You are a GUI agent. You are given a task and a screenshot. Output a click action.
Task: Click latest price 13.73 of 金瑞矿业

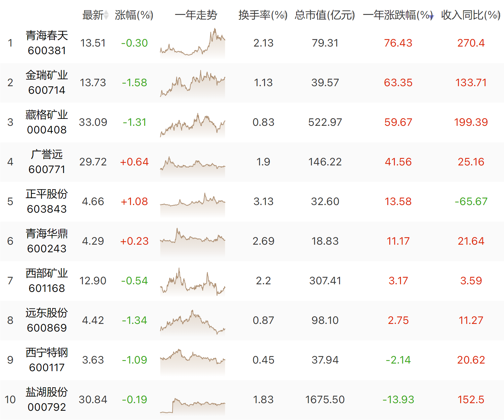(93, 83)
